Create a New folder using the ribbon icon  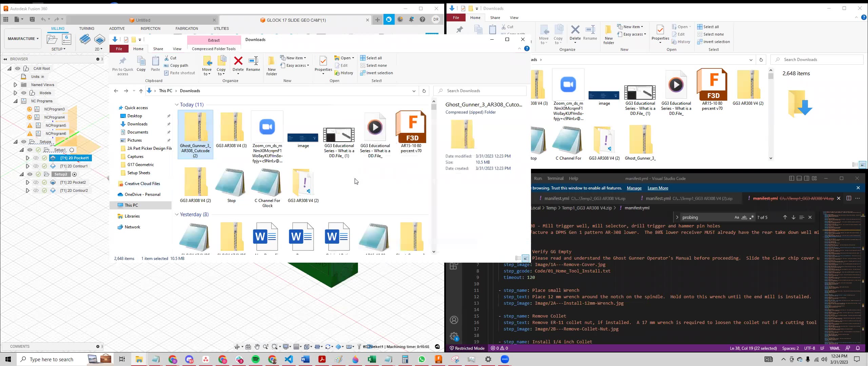pyautogui.click(x=271, y=64)
